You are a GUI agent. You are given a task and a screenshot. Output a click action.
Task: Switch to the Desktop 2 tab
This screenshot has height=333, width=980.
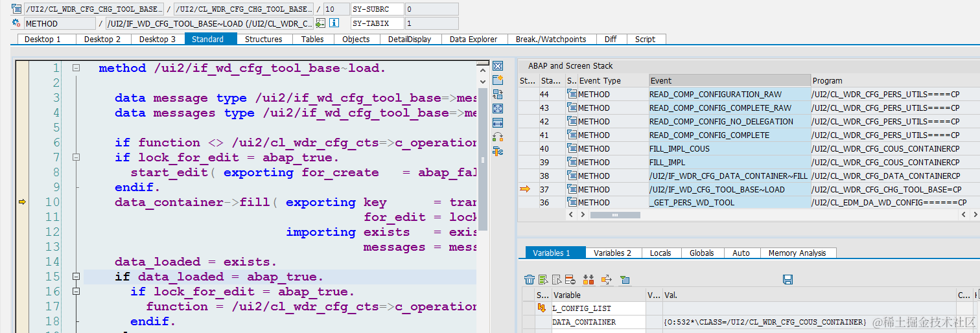point(102,40)
